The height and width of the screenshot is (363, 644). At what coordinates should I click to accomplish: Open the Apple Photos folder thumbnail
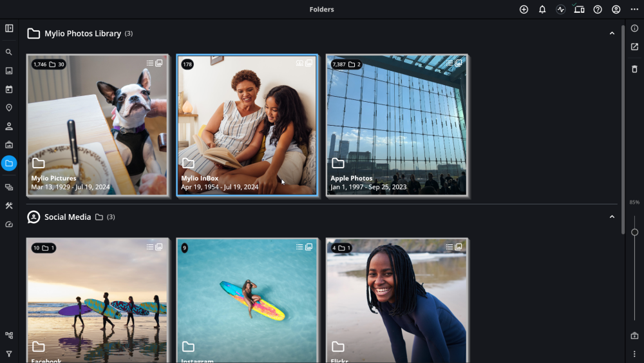397,125
